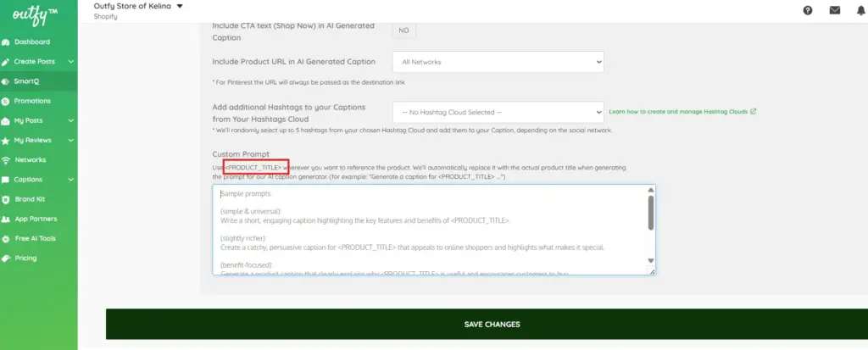Click the Brand Kit shield icon

point(7,199)
